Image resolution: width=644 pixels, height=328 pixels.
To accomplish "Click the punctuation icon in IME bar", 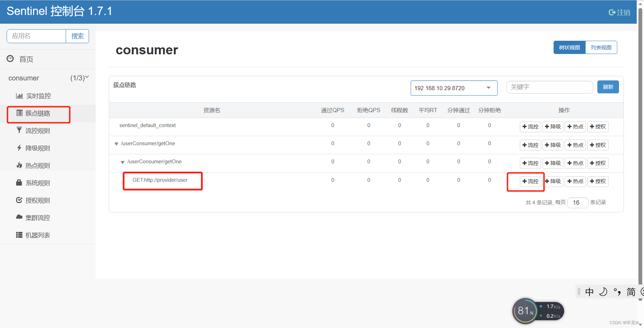I will [x=617, y=292].
